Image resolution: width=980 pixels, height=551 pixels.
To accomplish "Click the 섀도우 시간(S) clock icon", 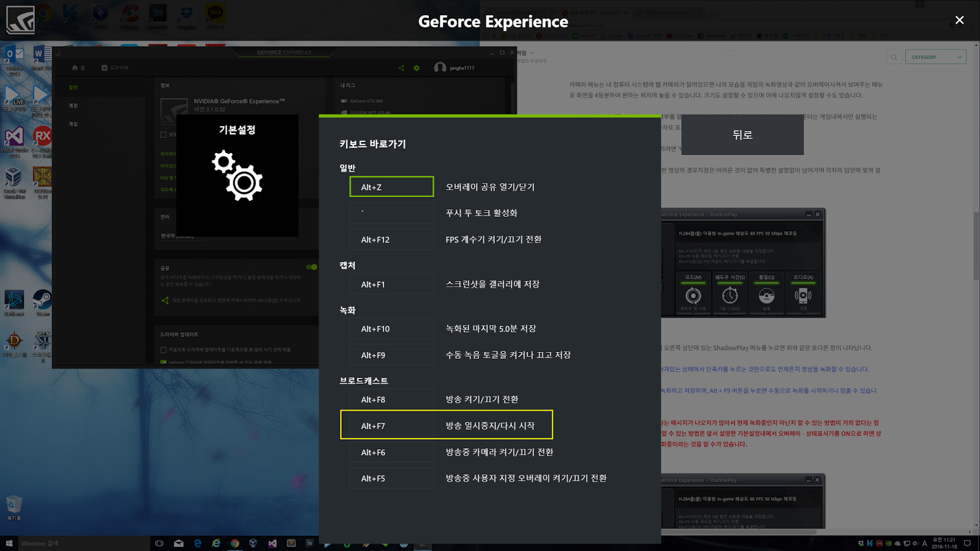I will coord(729,296).
